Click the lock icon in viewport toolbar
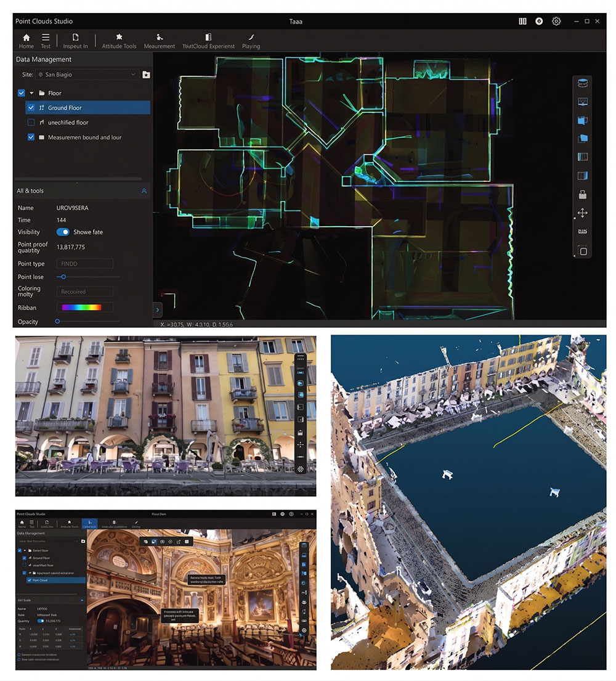616x681 pixels. (582, 194)
